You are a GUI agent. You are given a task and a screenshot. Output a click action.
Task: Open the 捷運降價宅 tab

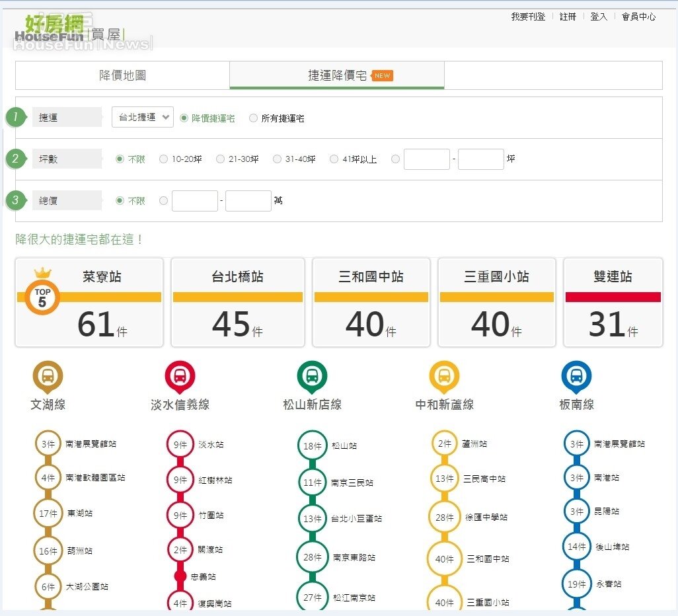(337, 75)
